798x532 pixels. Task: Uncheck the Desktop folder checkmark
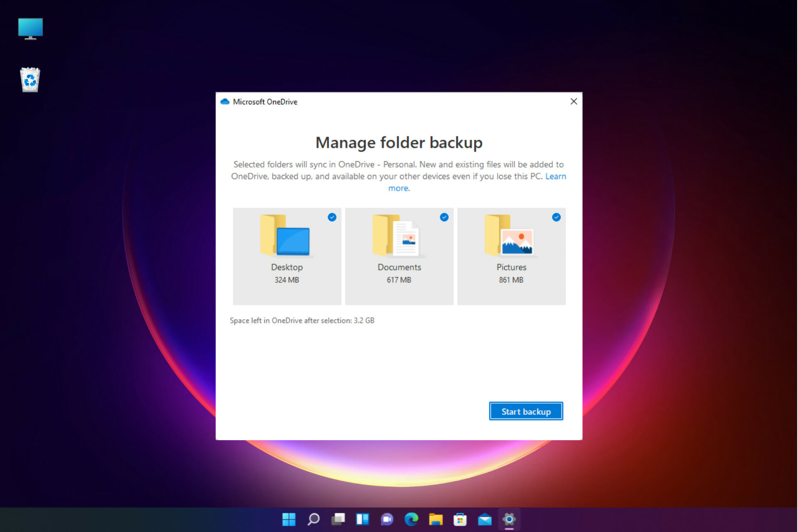point(332,217)
